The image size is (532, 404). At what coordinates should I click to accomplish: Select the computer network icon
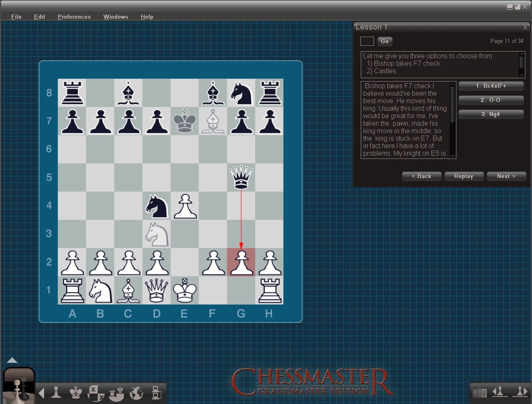tap(156, 393)
